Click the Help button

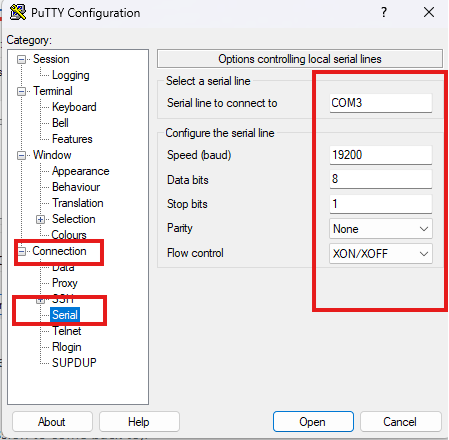[139, 422]
